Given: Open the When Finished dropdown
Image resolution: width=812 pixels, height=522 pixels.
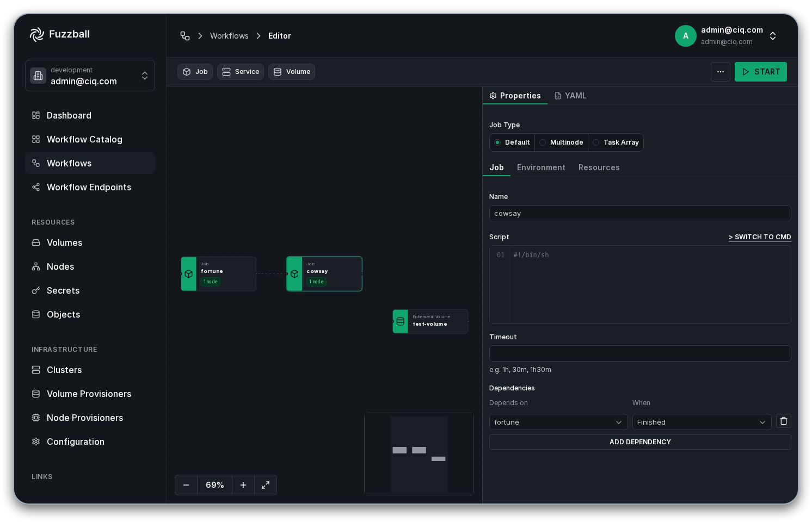Looking at the screenshot, I should (702, 422).
